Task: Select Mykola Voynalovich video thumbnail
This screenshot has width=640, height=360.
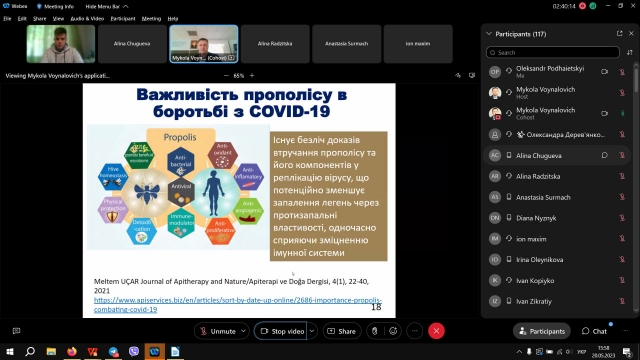Action: pyautogui.click(x=204, y=44)
